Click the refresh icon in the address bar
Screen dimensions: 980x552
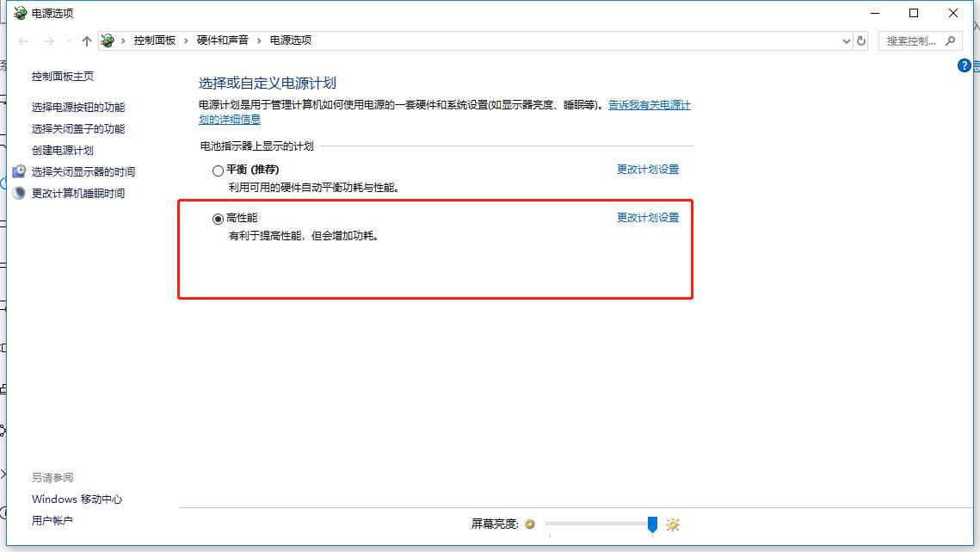861,40
